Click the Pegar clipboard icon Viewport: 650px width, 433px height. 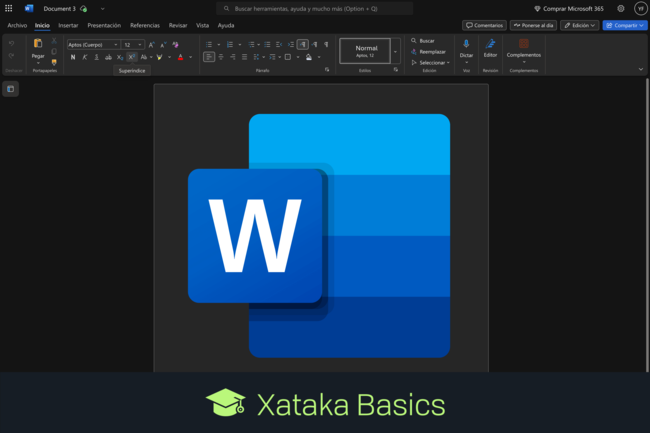(38, 44)
